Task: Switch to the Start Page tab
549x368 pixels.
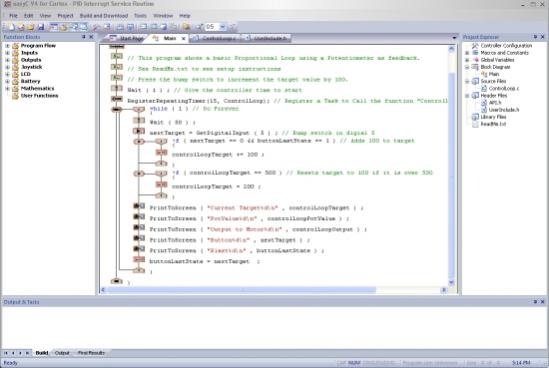Action: tap(127, 39)
